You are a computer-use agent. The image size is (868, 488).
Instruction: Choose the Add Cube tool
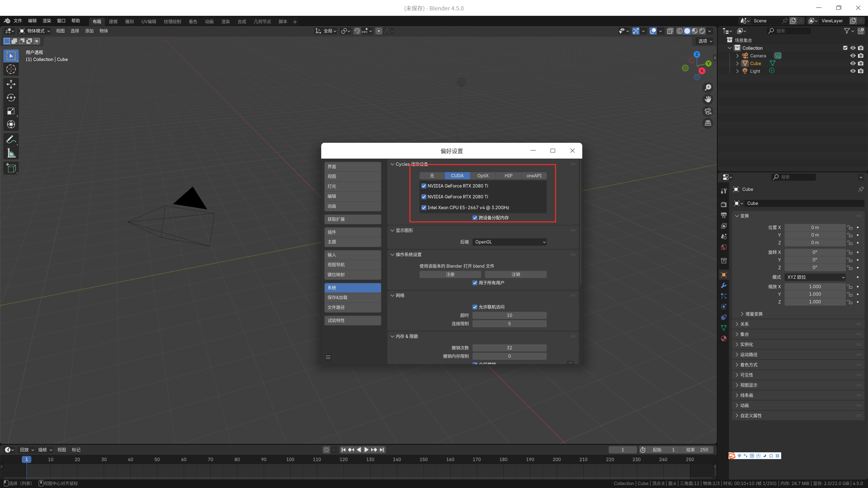tap(11, 168)
